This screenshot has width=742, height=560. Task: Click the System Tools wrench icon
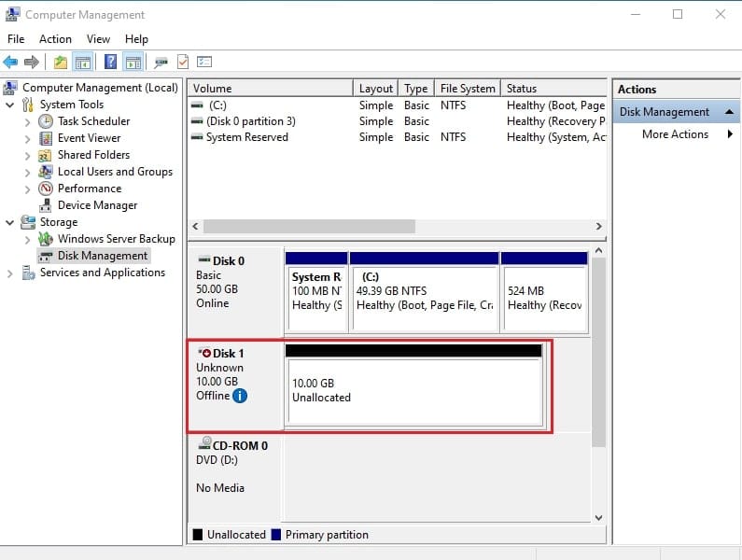tap(28, 105)
